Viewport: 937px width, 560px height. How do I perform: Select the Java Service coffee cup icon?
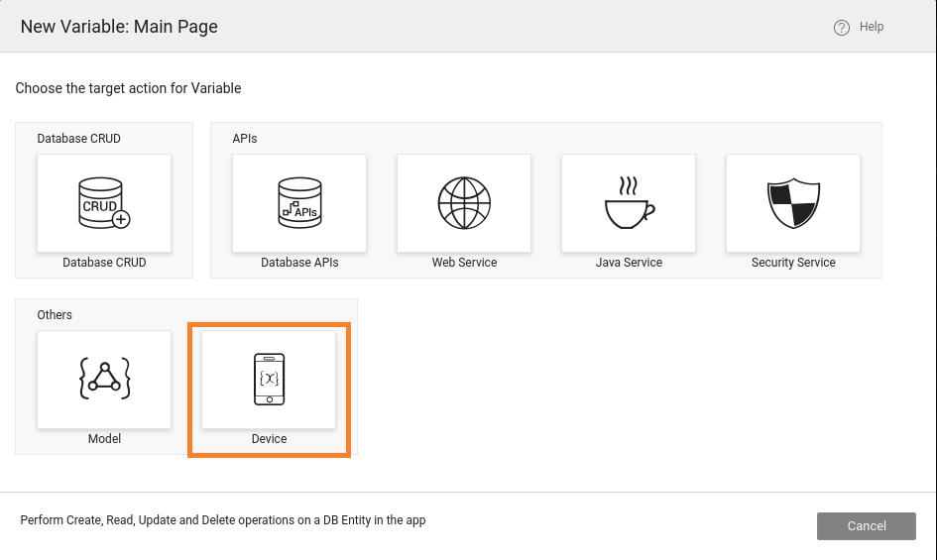(629, 202)
